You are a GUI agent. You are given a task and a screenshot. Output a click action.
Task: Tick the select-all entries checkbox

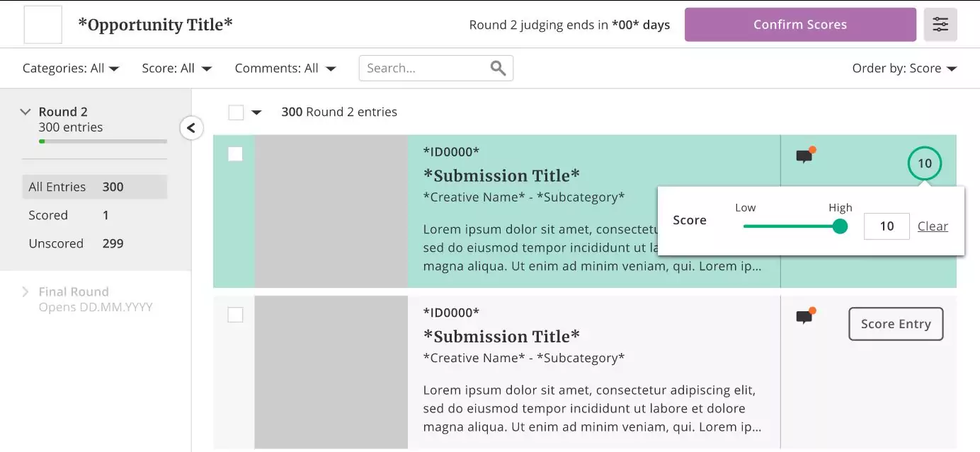click(x=236, y=112)
